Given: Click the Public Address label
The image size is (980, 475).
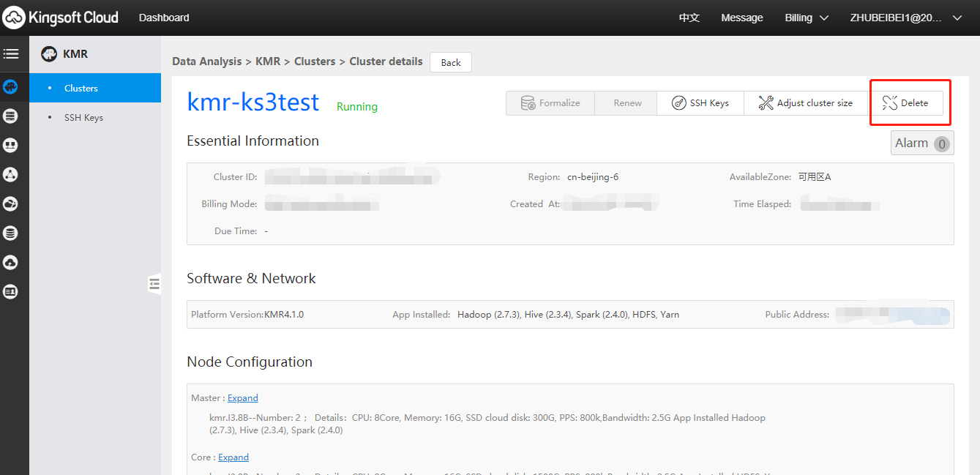Looking at the screenshot, I should 797,315.
